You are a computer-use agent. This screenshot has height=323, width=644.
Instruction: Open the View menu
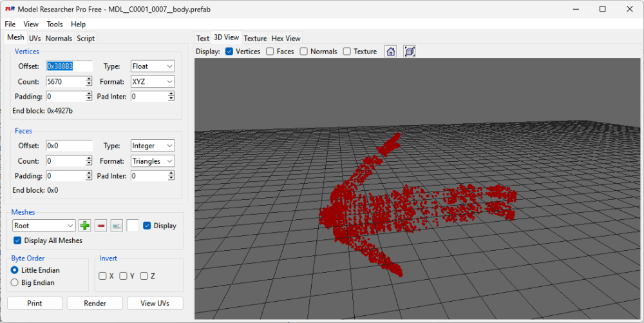point(31,24)
